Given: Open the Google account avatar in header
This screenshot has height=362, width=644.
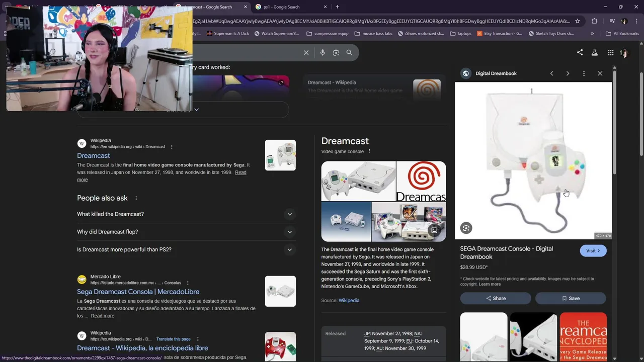Looking at the screenshot, I should (624, 52).
